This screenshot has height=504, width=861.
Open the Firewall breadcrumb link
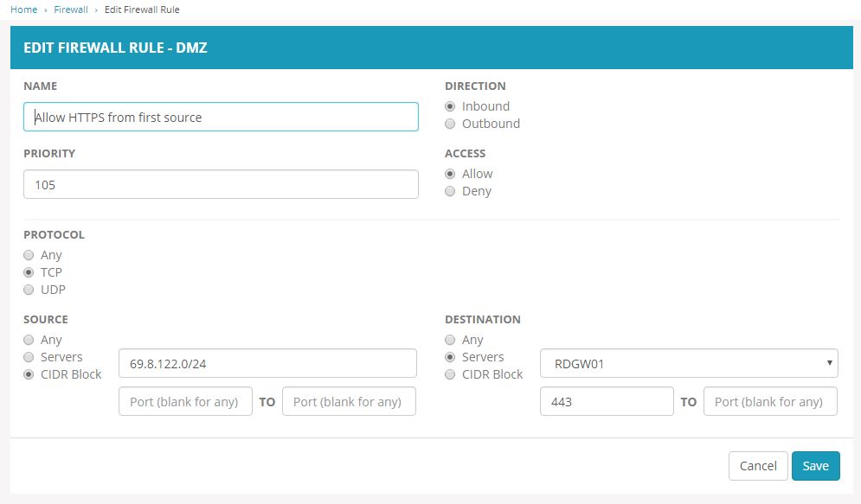coord(71,10)
